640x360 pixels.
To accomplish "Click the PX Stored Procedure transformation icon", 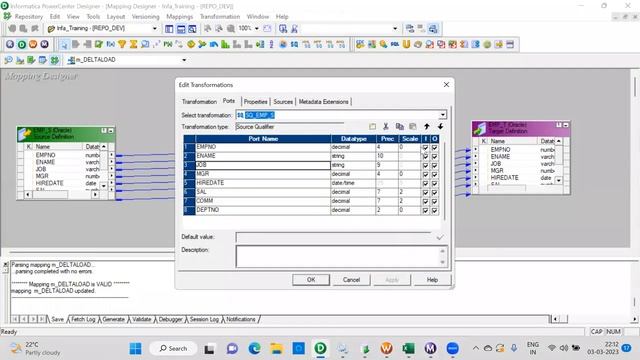I will pos(168,44).
